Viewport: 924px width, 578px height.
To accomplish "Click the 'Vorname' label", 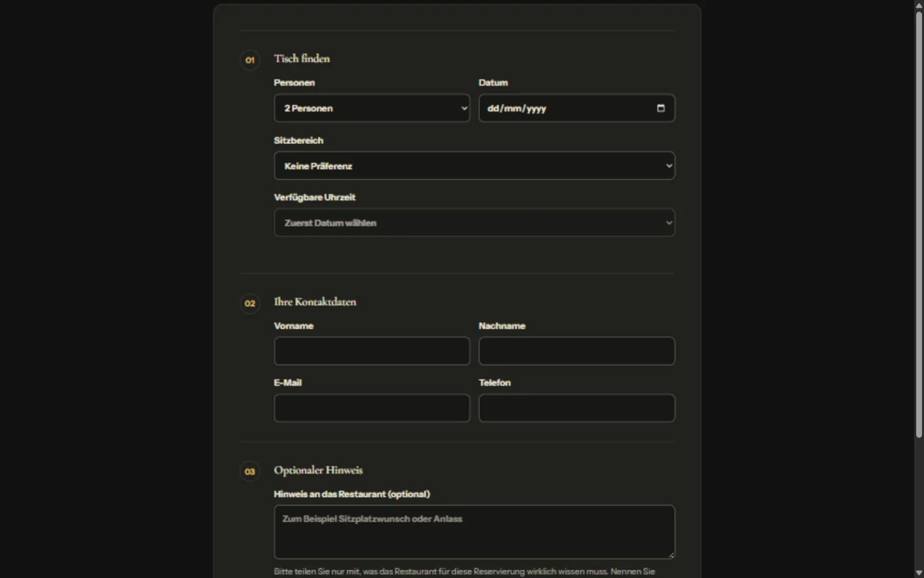I will pos(294,326).
